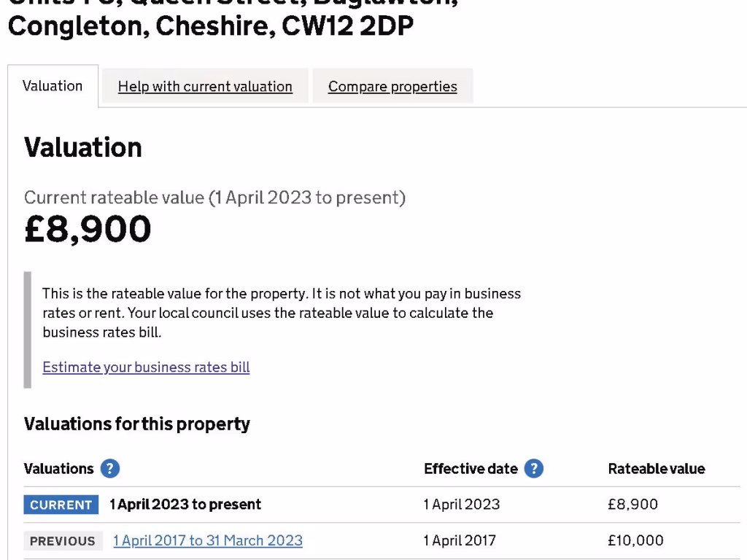
Task: Click the Effective date help icon
Action: [534, 469]
